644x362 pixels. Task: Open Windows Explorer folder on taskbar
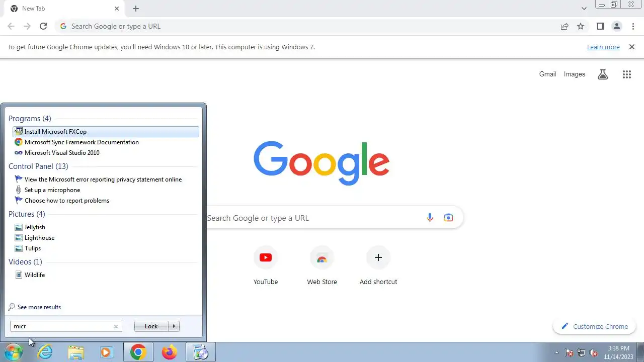point(76,352)
